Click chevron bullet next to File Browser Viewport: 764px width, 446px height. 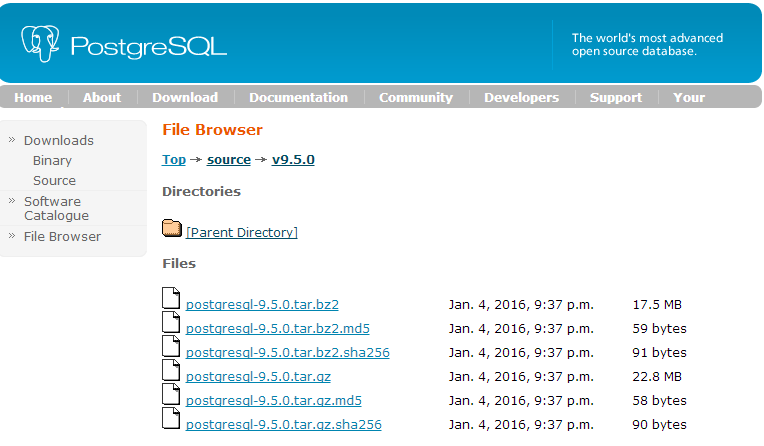coord(12,236)
